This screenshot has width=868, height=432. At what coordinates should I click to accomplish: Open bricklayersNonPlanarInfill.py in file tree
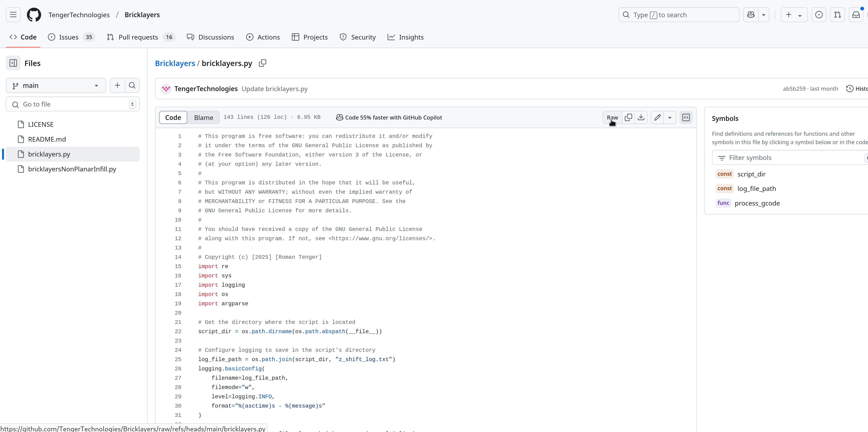click(x=72, y=169)
